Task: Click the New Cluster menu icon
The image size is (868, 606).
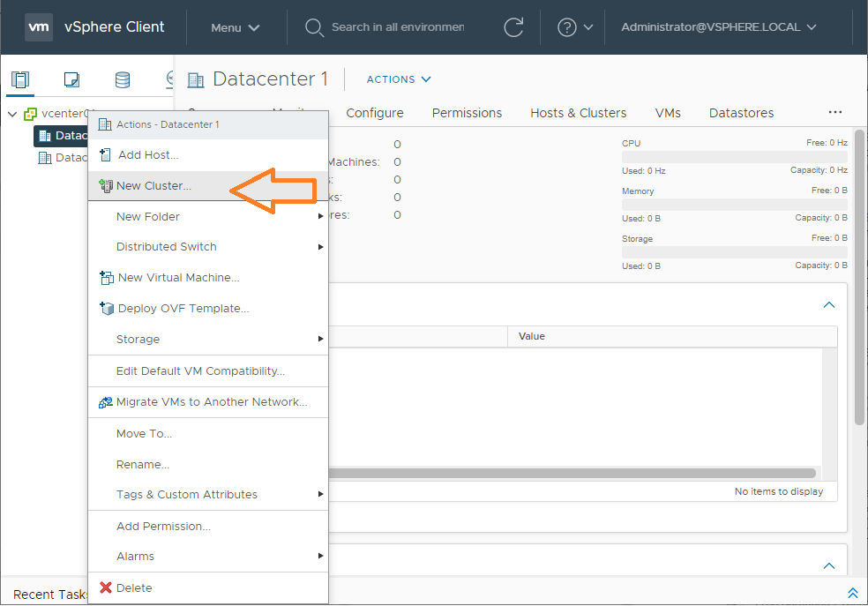Action: pyautogui.click(x=105, y=186)
